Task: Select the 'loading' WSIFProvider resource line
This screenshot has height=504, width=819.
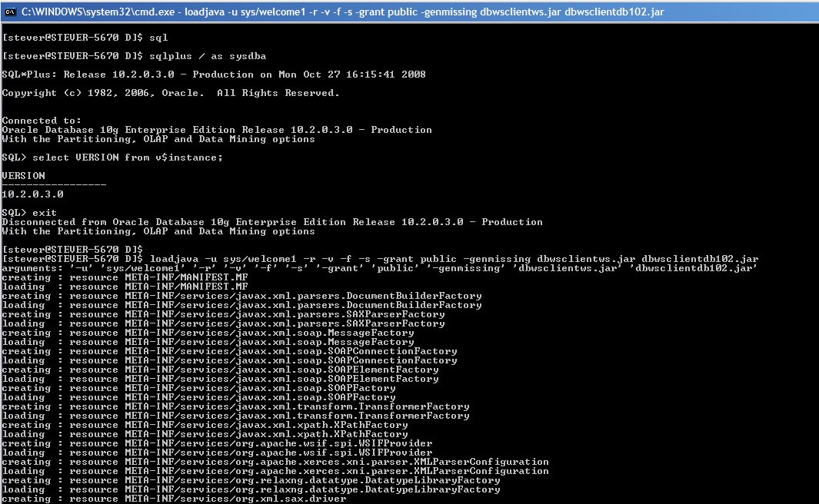Action: pos(218,453)
